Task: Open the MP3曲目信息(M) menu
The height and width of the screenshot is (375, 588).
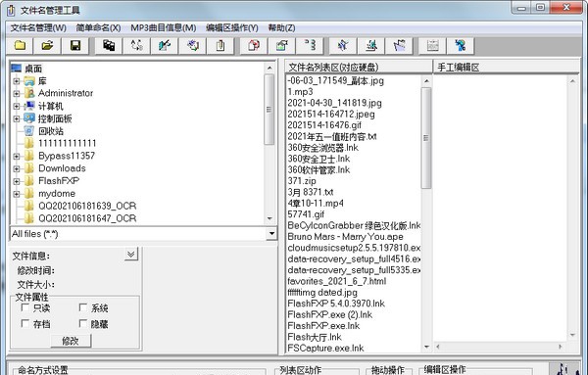Action: [x=163, y=28]
